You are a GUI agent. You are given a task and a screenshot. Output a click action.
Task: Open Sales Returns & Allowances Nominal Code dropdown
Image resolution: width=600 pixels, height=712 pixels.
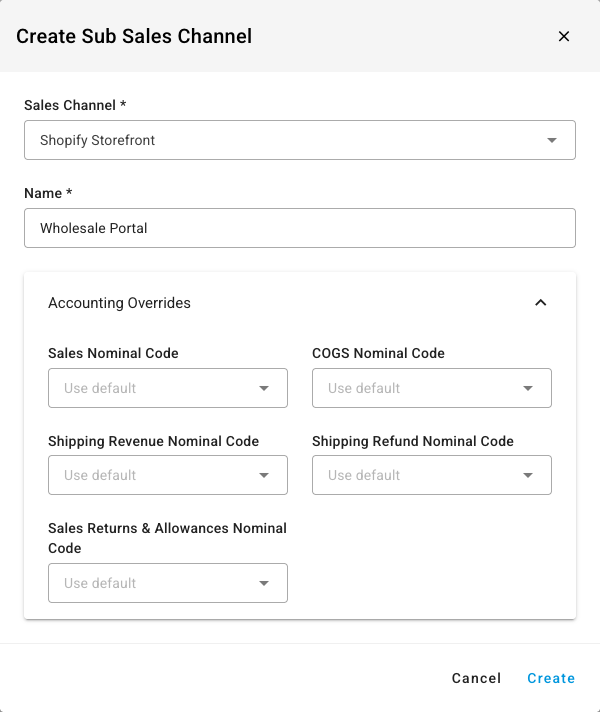point(168,583)
